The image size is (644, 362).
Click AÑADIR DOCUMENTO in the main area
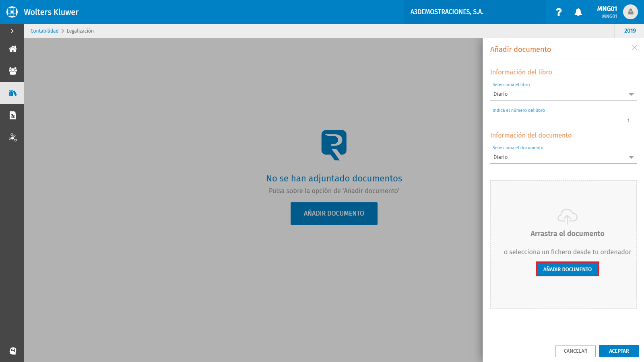click(x=334, y=214)
